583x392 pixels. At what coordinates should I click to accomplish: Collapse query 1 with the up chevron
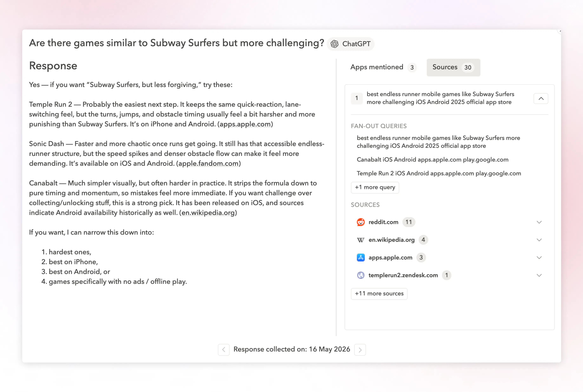coord(541,98)
